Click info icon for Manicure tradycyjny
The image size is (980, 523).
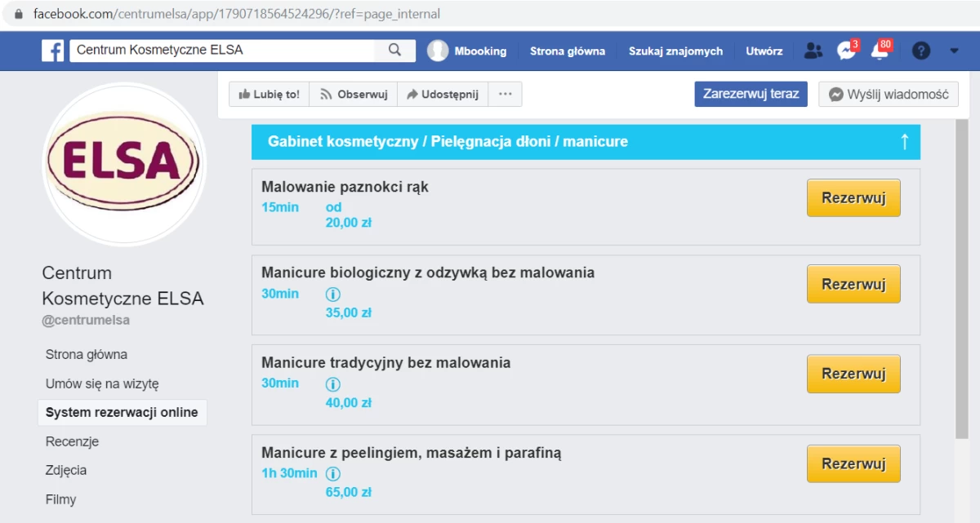click(333, 384)
